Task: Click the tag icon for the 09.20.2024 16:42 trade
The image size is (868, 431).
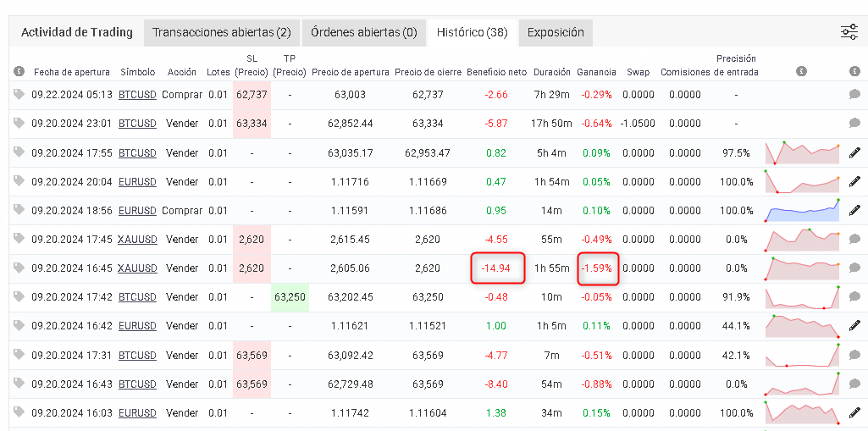Action: pyautogui.click(x=19, y=325)
